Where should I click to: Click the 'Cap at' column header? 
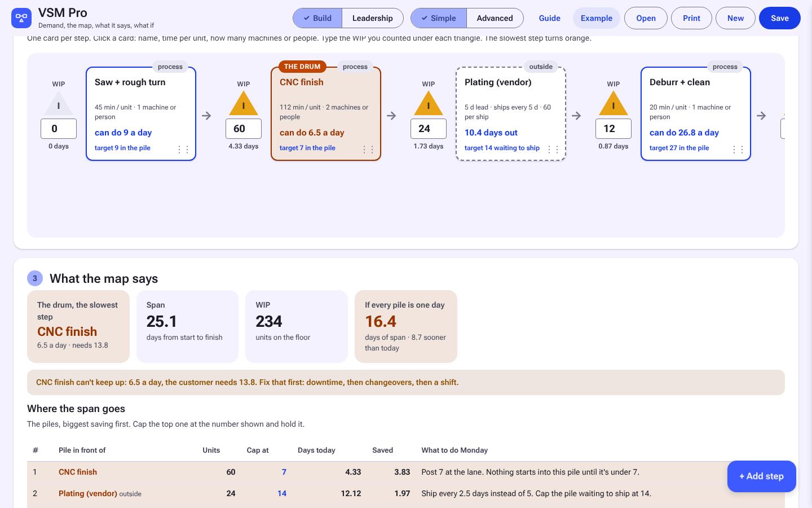pyautogui.click(x=258, y=450)
